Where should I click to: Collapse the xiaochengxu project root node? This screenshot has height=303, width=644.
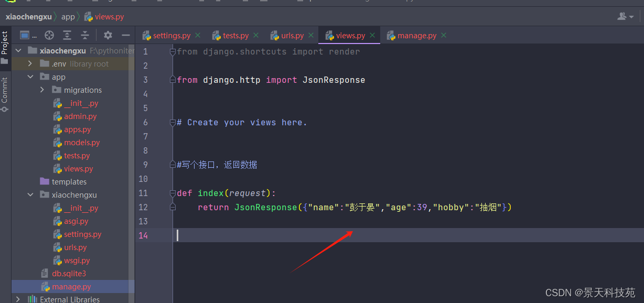click(x=18, y=51)
